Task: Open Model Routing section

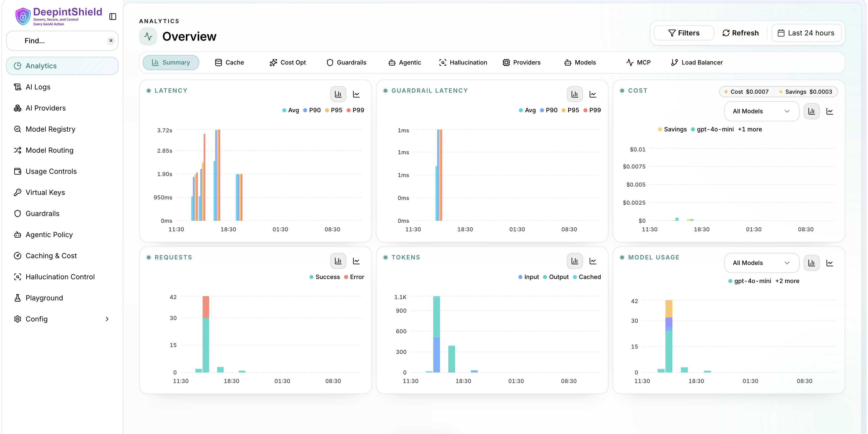Action: [62, 150]
